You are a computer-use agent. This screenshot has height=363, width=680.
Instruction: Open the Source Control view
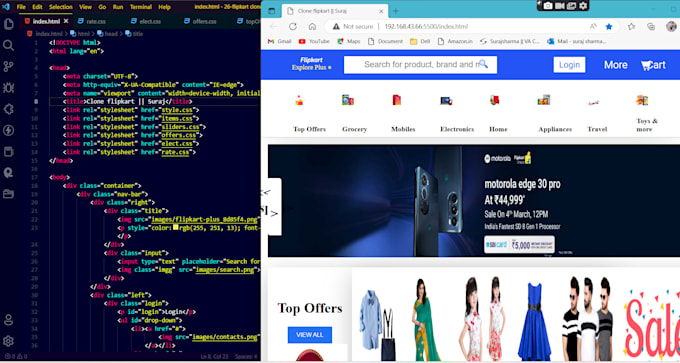point(8,66)
